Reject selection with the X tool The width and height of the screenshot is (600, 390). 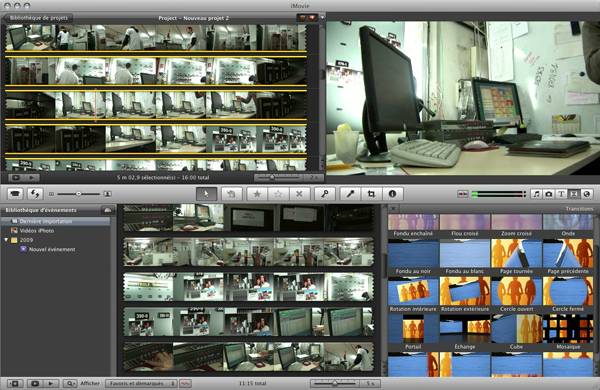coord(299,194)
